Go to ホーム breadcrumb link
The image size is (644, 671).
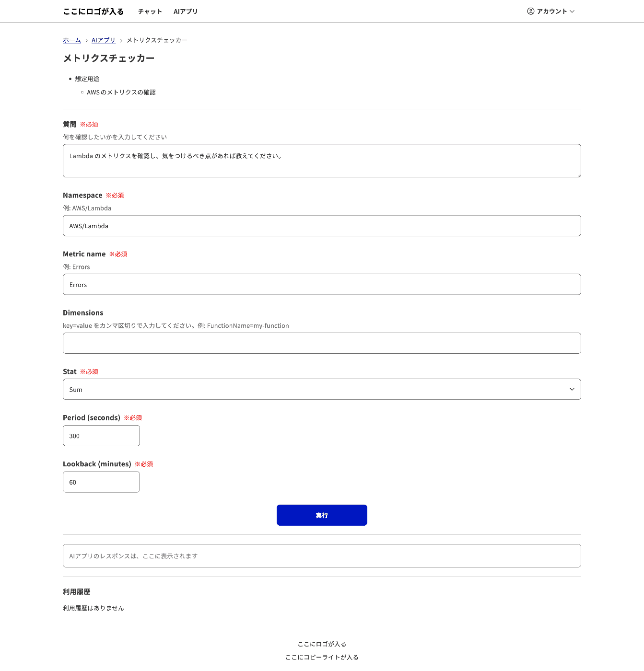72,40
